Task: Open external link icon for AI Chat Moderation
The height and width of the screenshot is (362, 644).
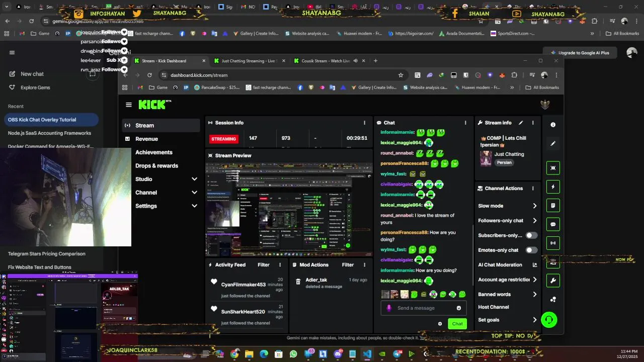Action: (535, 265)
